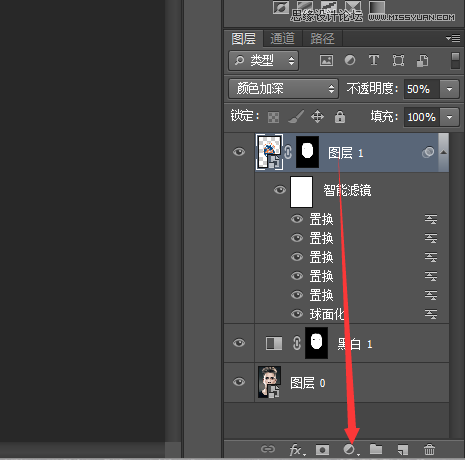This screenshot has width=465, height=460.
Task: Hide the topmost 置换 smart filter
Action: point(297,219)
